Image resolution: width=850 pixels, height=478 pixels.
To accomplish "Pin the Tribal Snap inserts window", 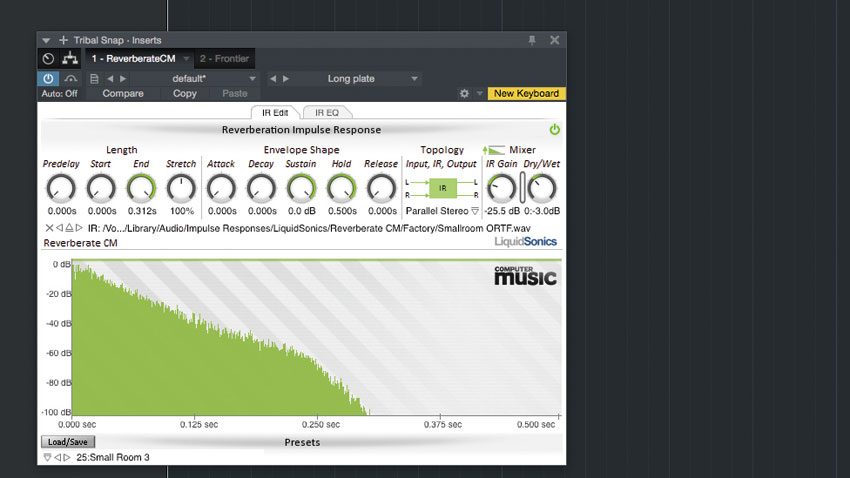I will (532, 40).
